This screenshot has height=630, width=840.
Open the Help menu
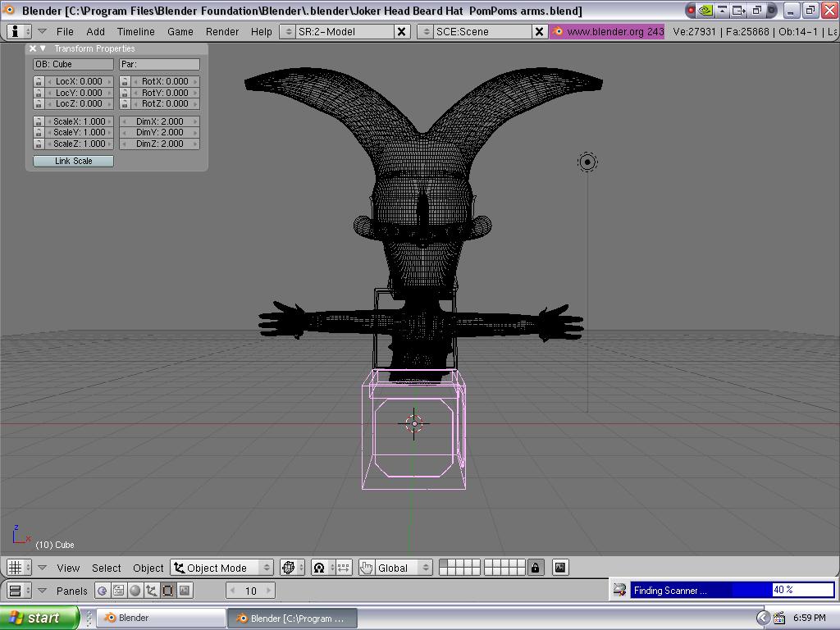261,32
